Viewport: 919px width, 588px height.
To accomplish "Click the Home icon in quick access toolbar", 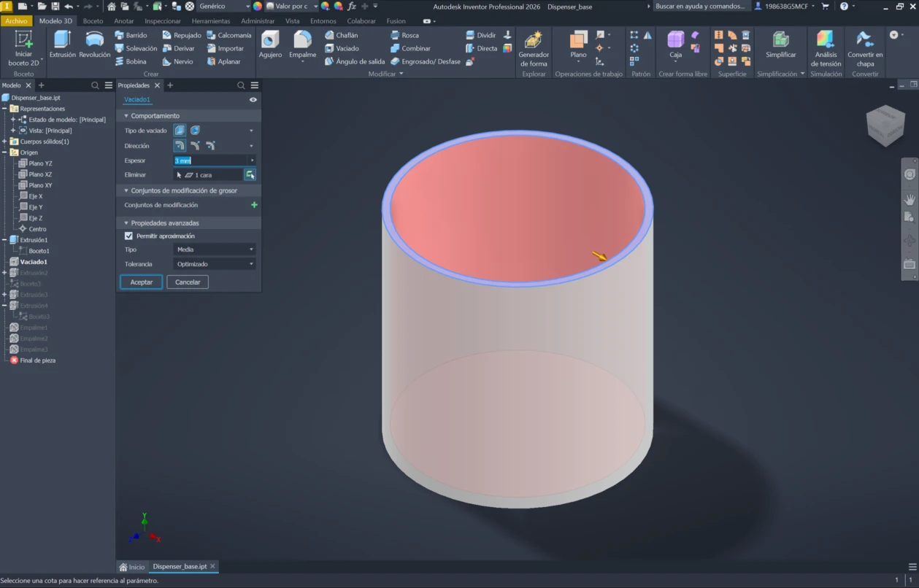I will pos(112,6).
